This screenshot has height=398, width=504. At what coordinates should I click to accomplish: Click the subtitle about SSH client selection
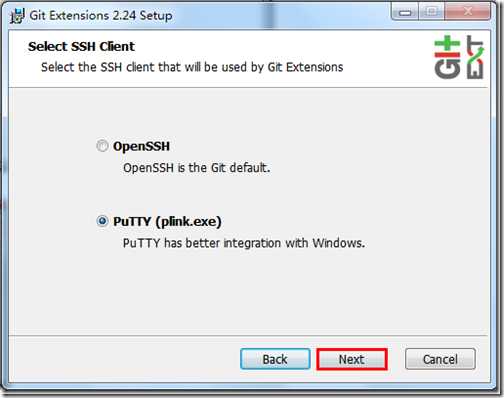[x=192, y=67]
